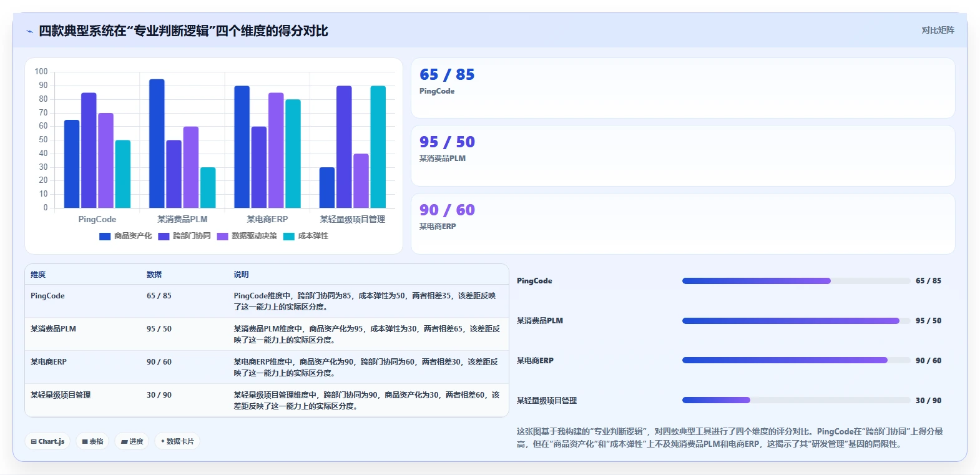Select the 90 / 60 某电商ERP card
The height and width of the screenshot is (475, 980).
tap(683, 223)
